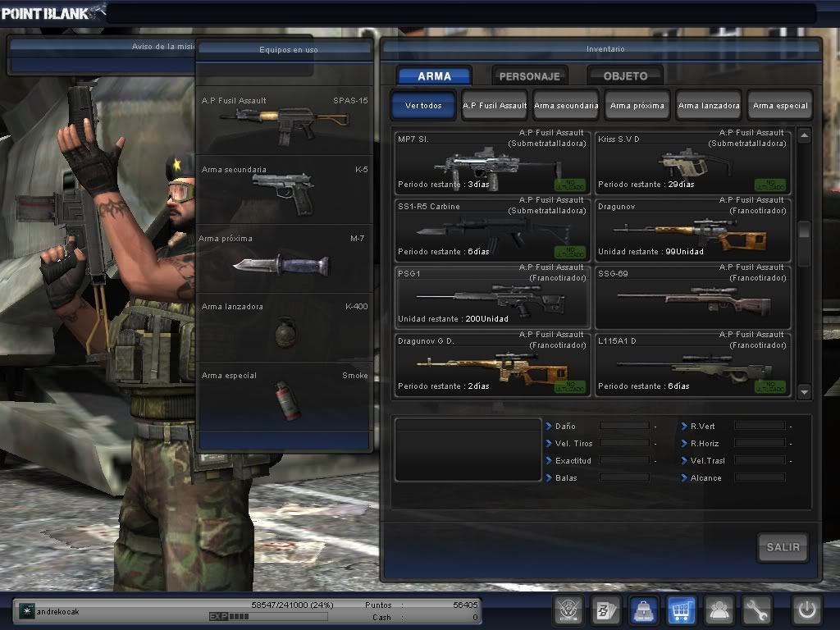This screenshot has width=840, height=630.
Task: Click the EXP progress bar
Action: coord(268,617)
